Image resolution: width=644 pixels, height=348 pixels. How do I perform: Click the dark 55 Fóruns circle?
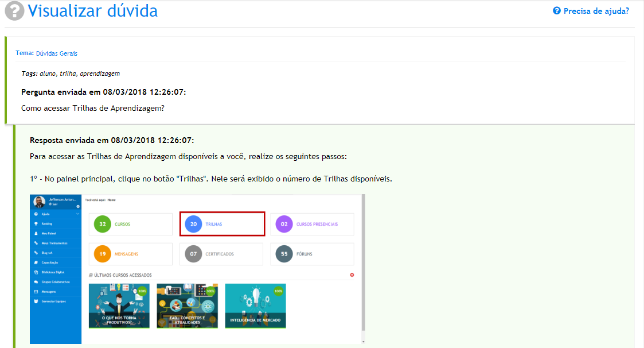[x=284, y=253]
